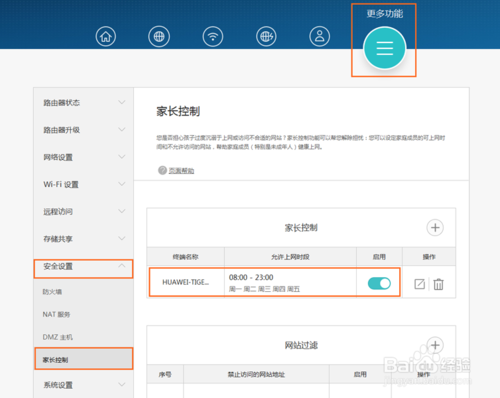The height and width of the screenshot is (398, 500).
Task: Select the 家长控制 sidebar item
Action: pyautogui.click(x=84, y=359)
